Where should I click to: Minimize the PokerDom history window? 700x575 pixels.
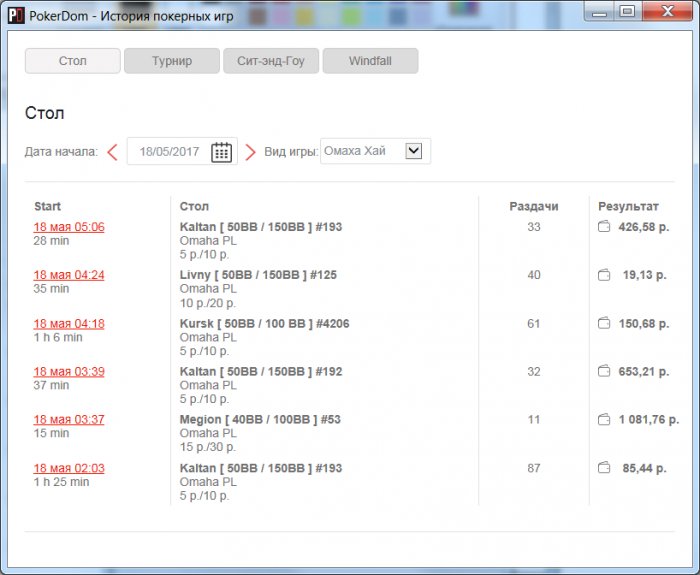coord(600,12)
